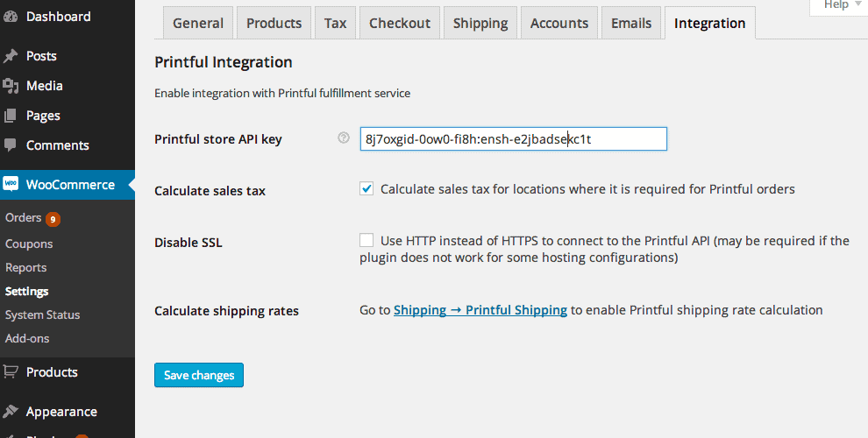Viewport: 868px width, 438px height.
Task: Click the 'Use HTTP instead of HTTPS' label text
Action: point(604,249)
